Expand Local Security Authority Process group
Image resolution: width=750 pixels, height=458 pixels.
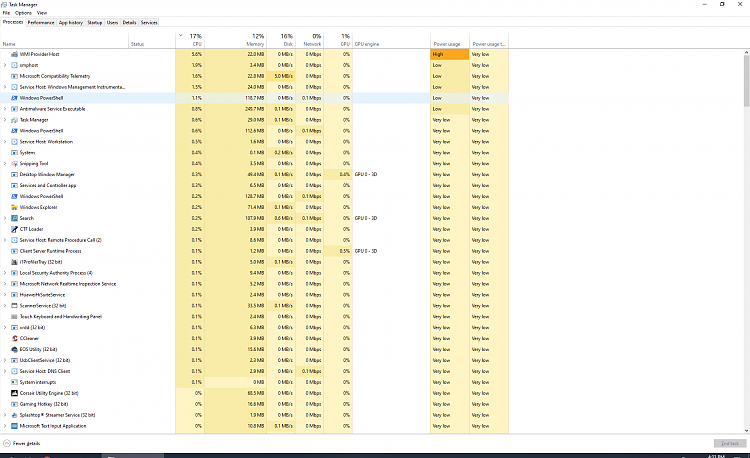5,273
